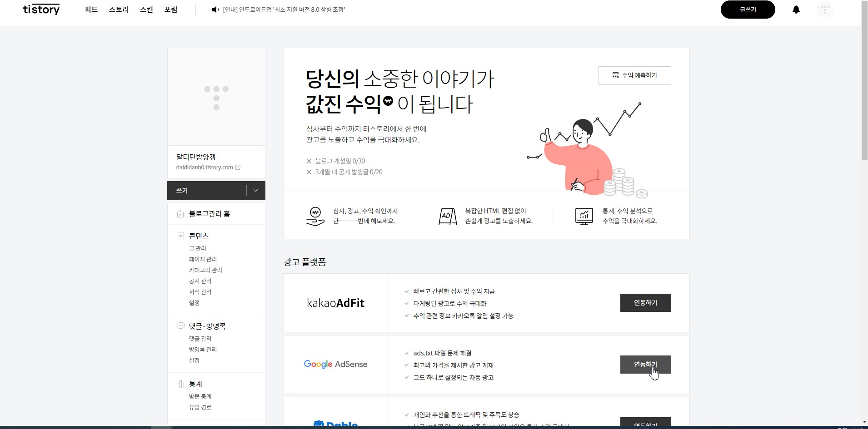This screenshot has width=868, height=429.
Task: Open 포럼 in top navigation
Action: click(171, 10)
